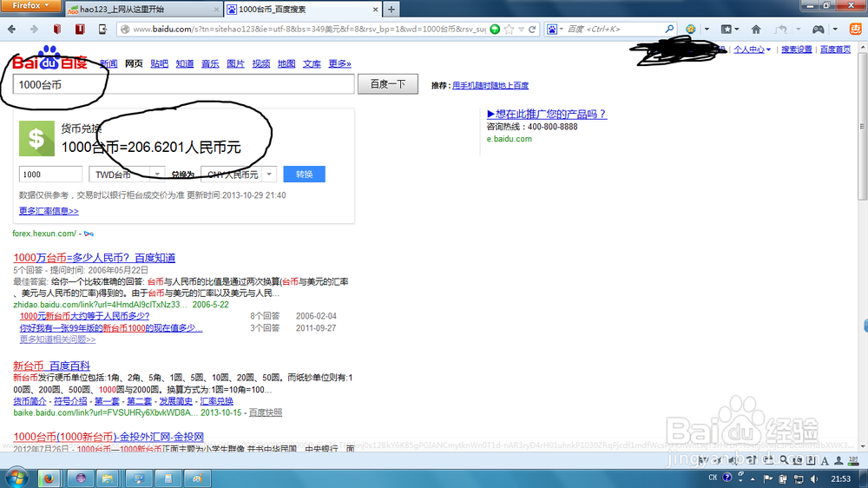Screen dimensions: 868x488
Task: Open the 1000台币(1000新台币)-金投外汇网 result
Action: 108,437
